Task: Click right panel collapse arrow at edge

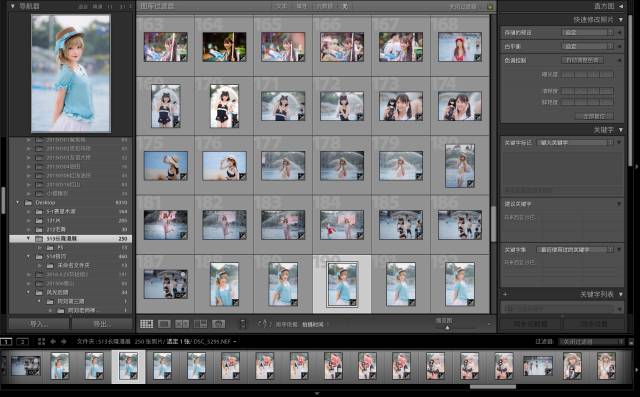Action: (636, 166)
